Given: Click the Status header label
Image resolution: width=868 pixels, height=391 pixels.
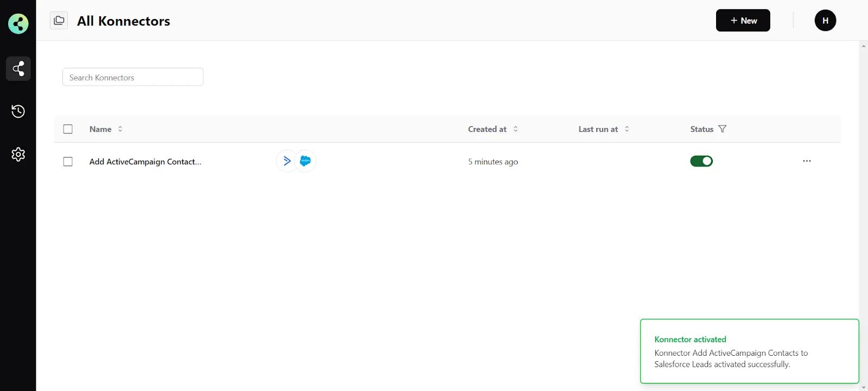Looking at the screenshot, I should (x=701, y=129).
